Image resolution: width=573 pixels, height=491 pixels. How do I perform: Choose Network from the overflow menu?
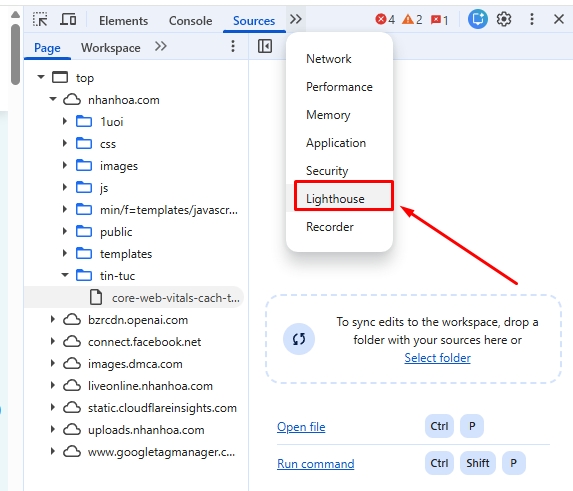[x=339, y=59]
